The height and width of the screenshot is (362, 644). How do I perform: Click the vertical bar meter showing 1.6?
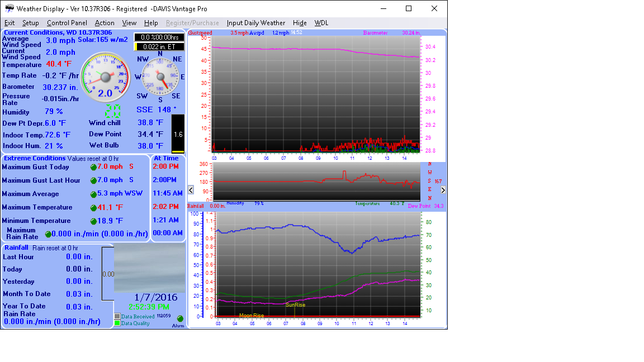(178, 134)
